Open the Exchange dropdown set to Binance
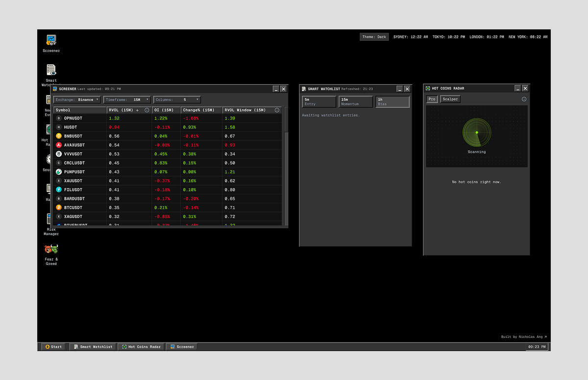Viewport: 588px width, 380px height. click(77, 100)
